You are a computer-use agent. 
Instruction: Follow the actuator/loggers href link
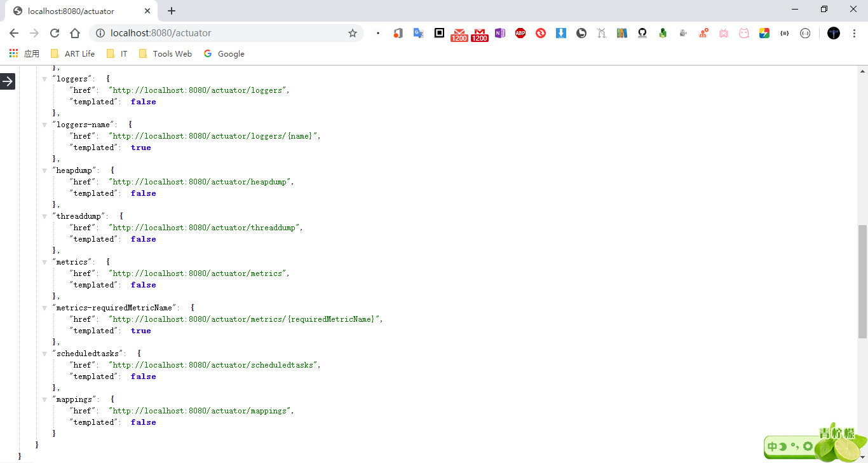tap(198, 90)
